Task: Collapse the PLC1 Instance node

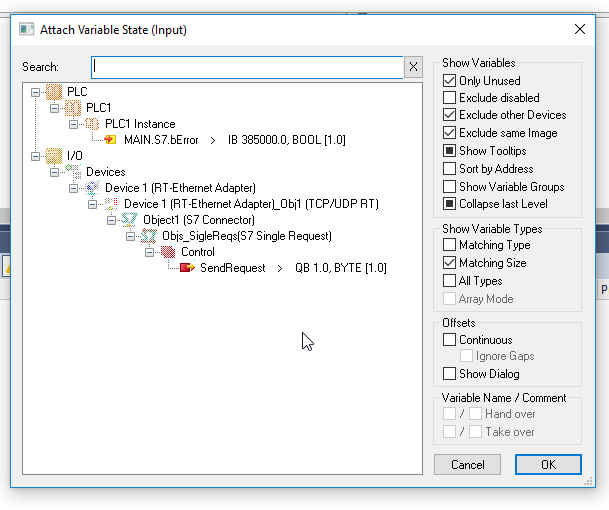Action: coord(73,124)
